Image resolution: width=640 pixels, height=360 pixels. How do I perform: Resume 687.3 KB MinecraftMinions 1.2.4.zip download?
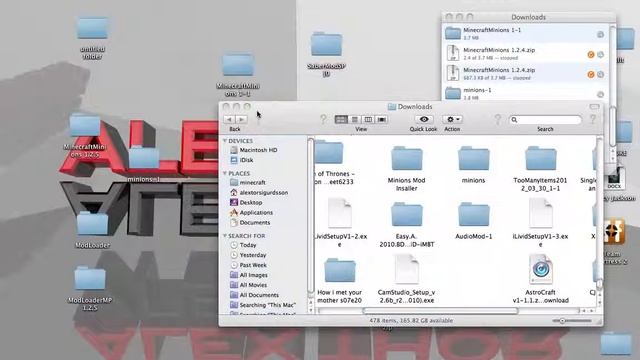coord(591,74)
